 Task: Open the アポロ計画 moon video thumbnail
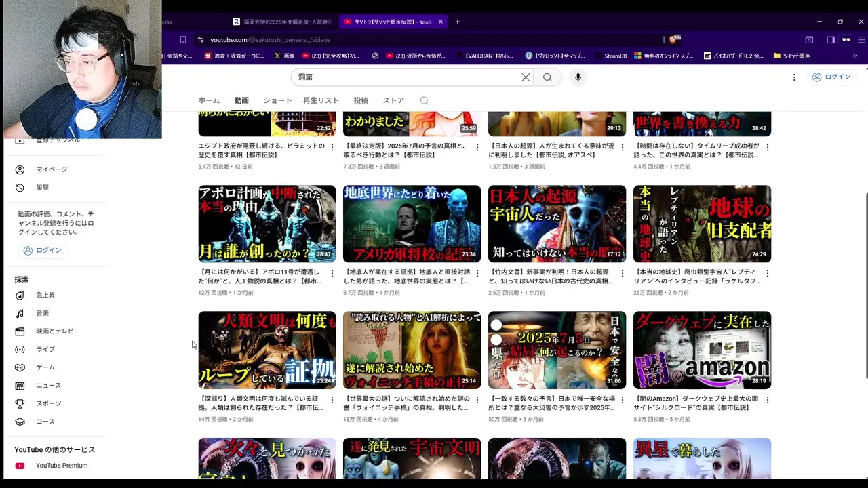[267, 224]
